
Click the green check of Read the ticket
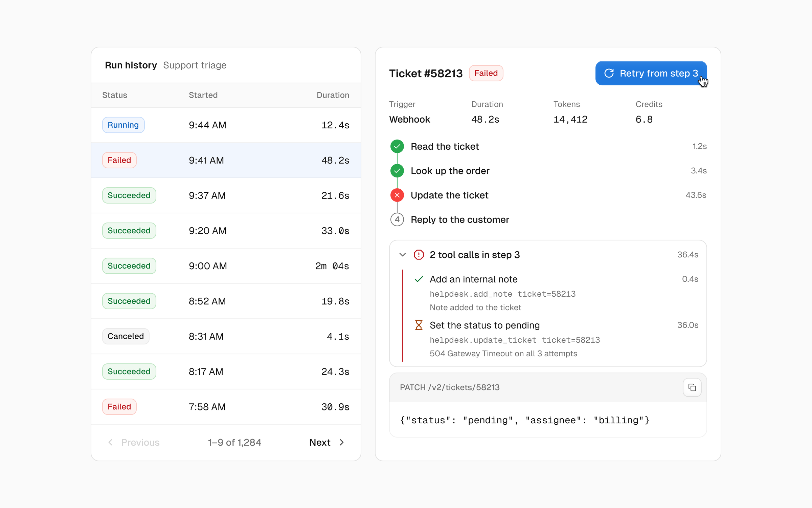coord(397,146)
